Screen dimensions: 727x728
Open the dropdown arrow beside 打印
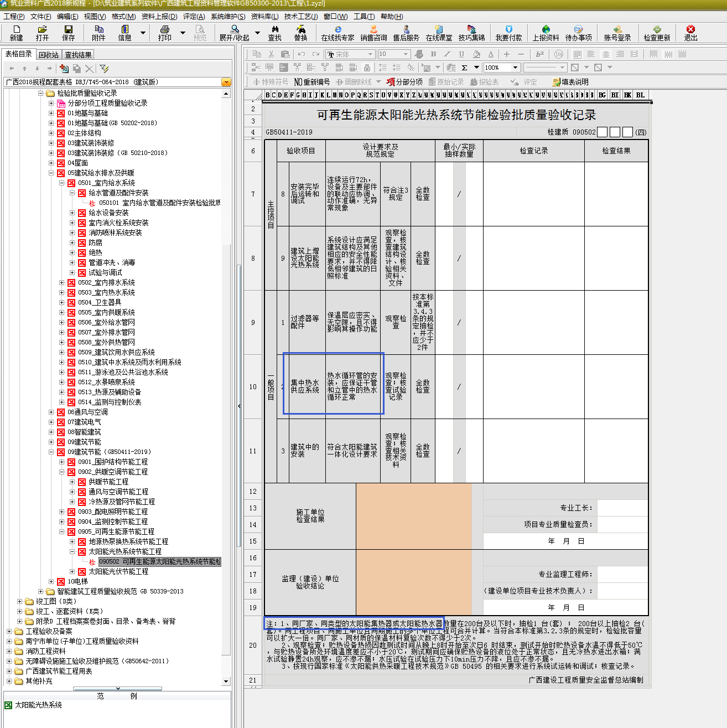click(183, 33)
